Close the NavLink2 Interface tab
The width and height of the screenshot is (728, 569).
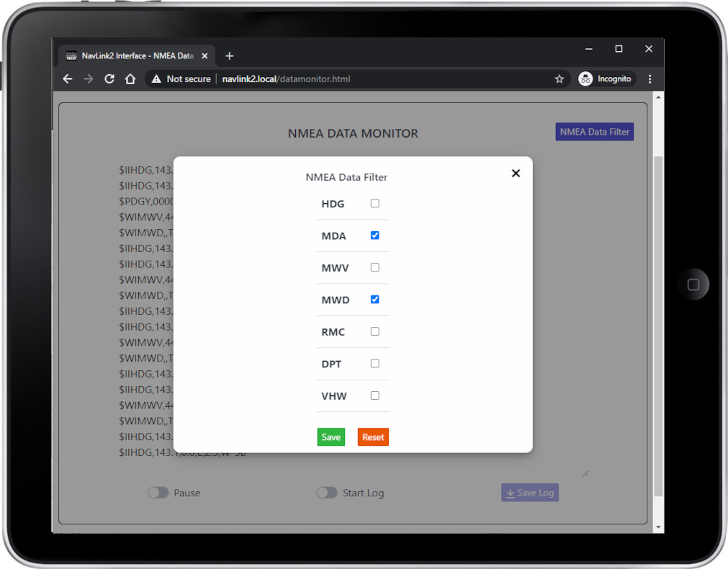tap(205, 56)
